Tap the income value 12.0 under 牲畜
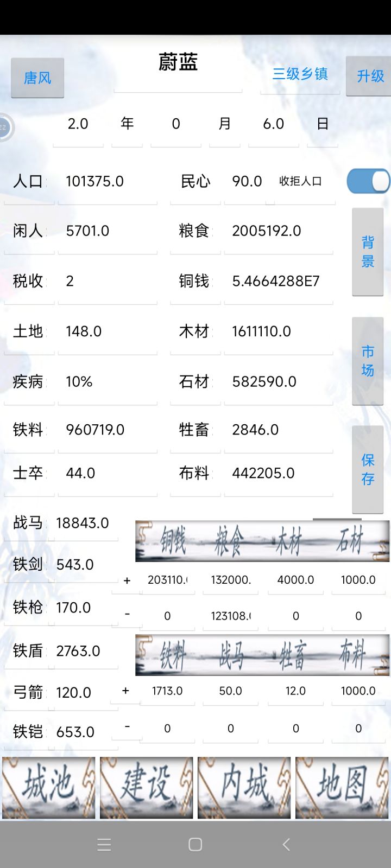 tap(295, 691)
